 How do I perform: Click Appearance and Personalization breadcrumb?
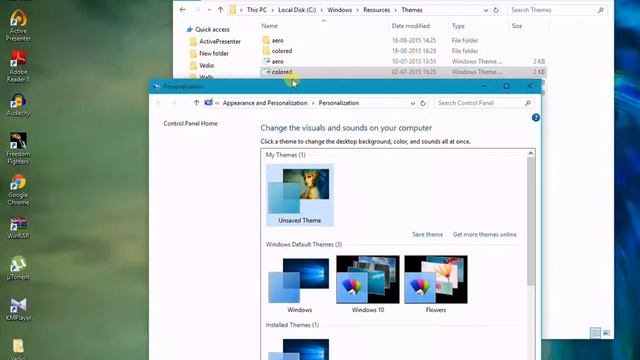[x=265, y=103]
